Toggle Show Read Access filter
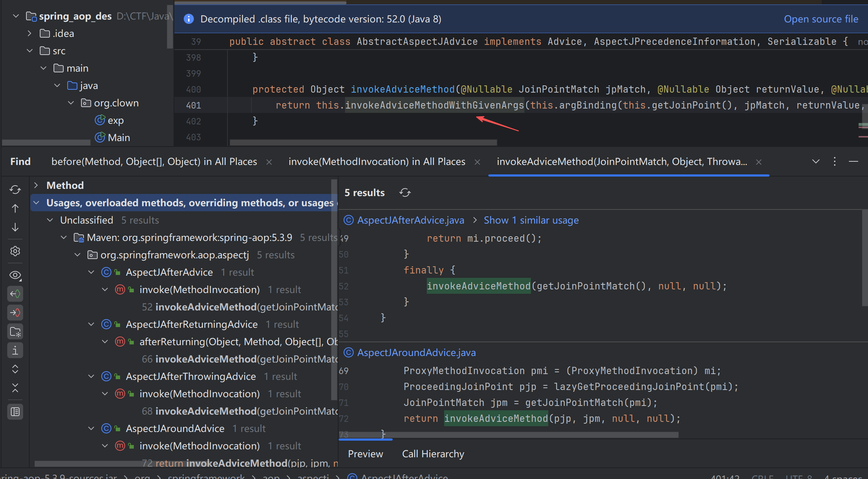 15,294
